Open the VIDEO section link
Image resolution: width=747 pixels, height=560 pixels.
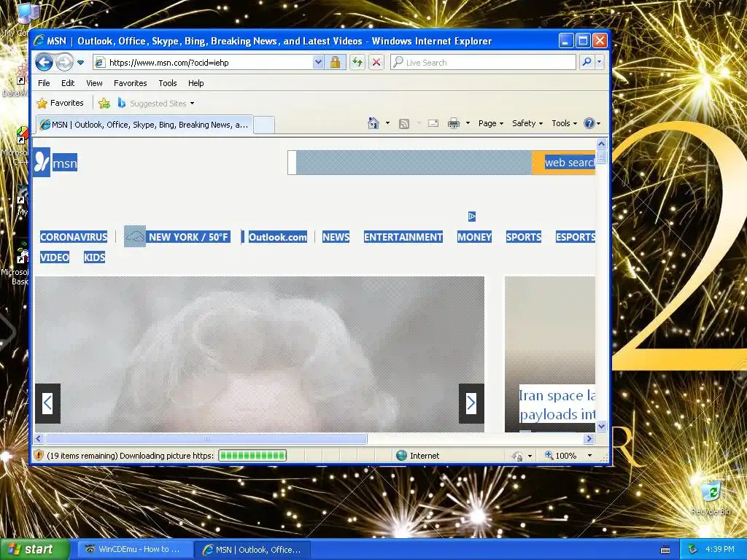pos(55,257)
